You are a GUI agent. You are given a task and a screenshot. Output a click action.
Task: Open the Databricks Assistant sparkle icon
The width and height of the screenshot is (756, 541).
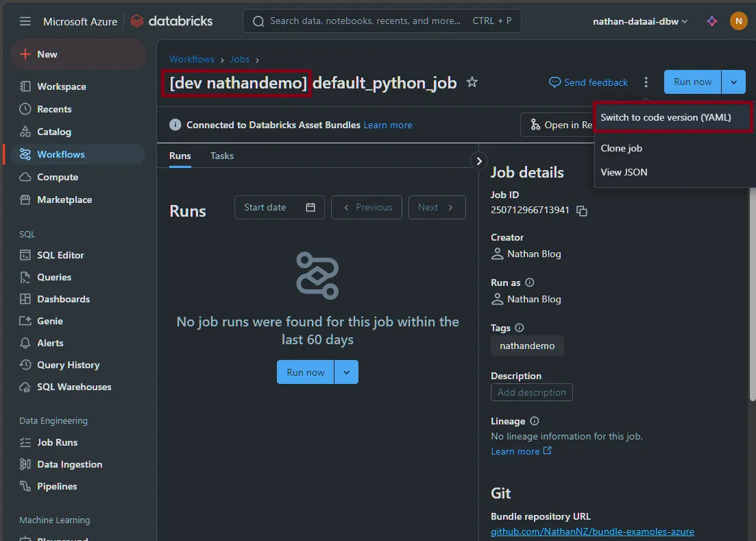(712, 21)
